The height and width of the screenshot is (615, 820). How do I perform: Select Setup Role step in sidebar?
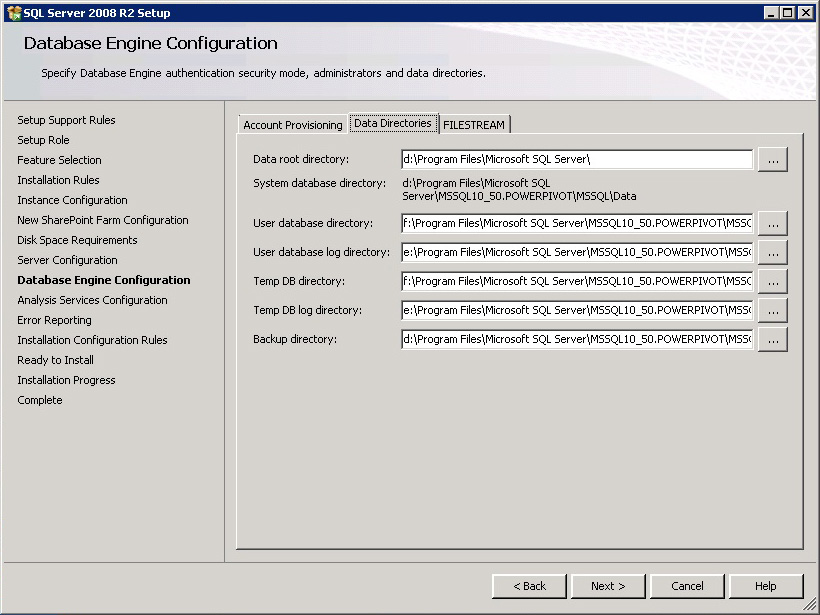tap(43, 140)
